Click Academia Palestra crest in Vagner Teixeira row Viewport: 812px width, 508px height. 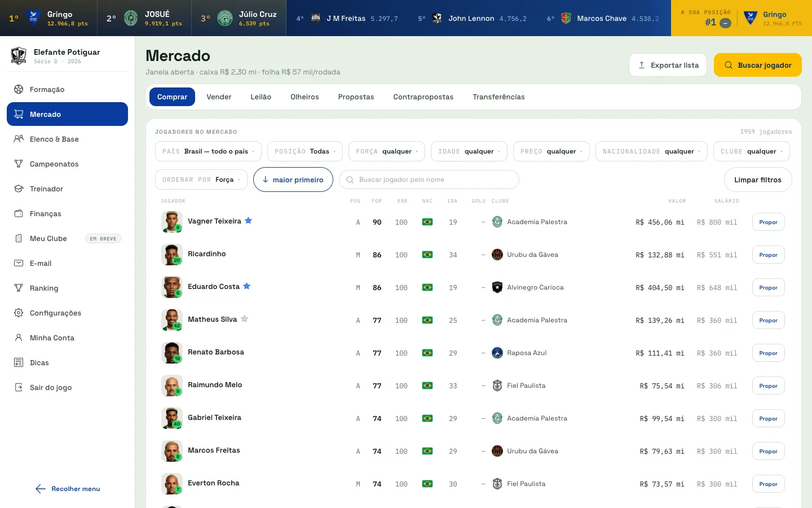click(497, 222)
